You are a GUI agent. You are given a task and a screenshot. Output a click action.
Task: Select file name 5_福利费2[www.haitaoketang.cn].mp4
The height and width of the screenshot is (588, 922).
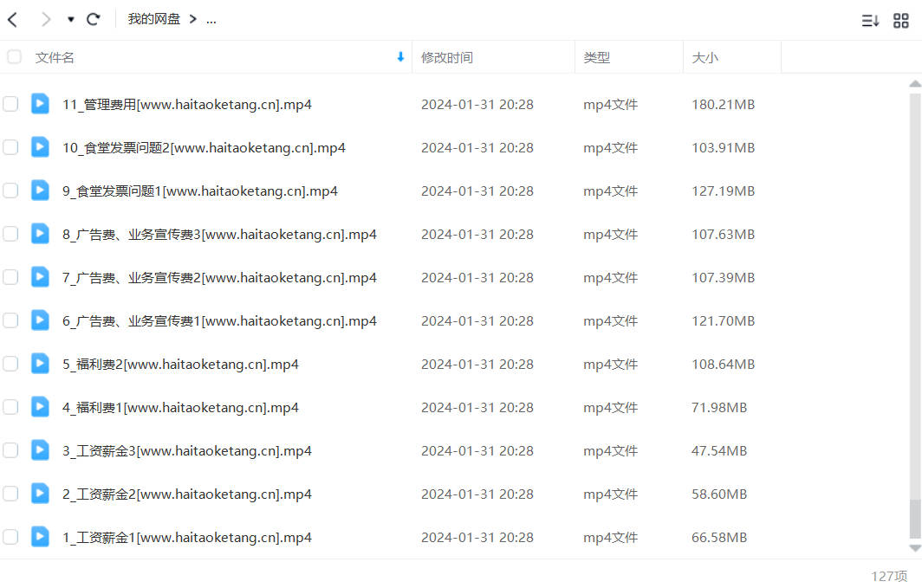pyautogui.click(x=180, y=365)
